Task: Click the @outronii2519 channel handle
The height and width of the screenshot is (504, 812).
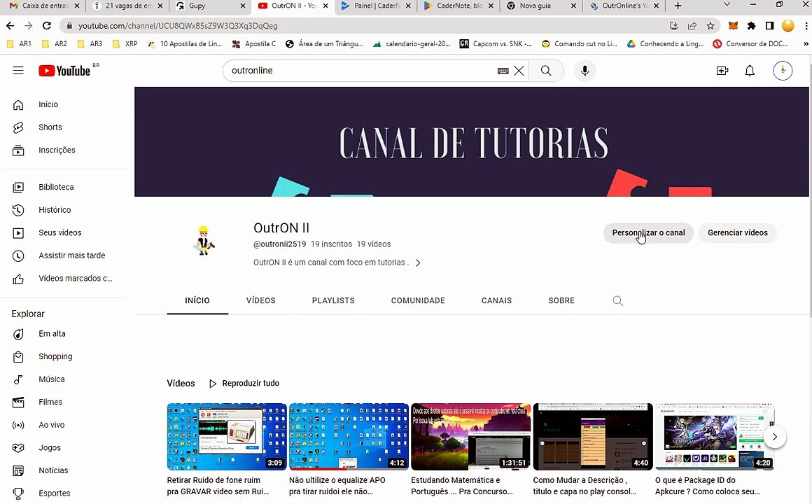Action: tap(279, 244)
